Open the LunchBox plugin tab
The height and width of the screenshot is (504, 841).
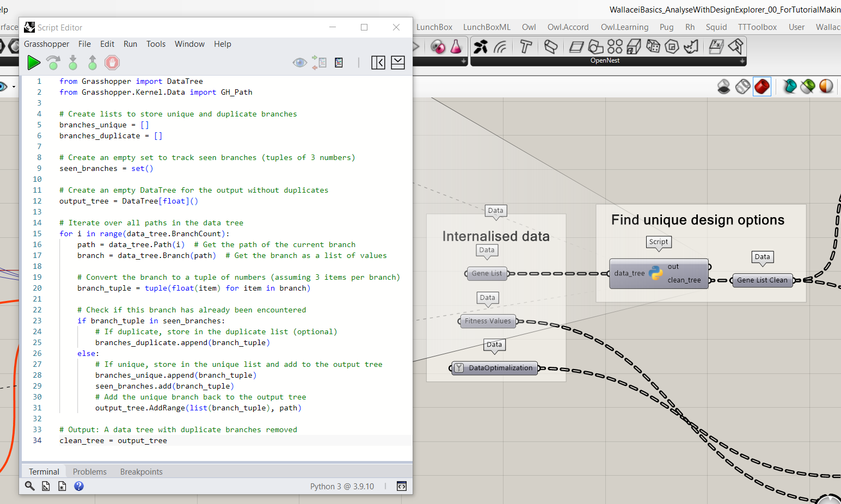434,27
